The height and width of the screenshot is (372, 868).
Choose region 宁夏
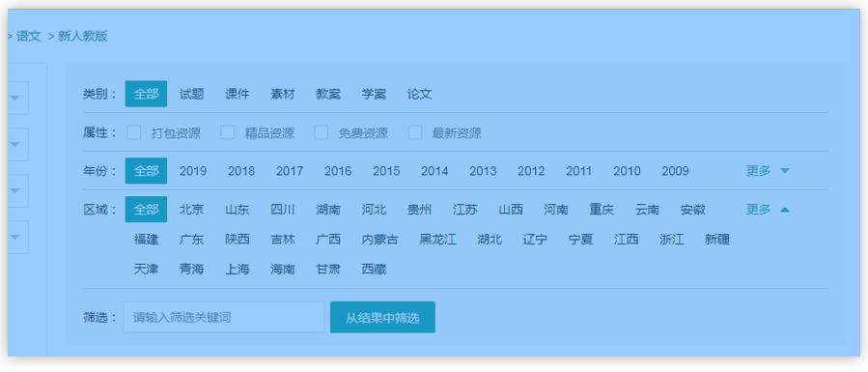pyautogui.click(x=580, y=240)
